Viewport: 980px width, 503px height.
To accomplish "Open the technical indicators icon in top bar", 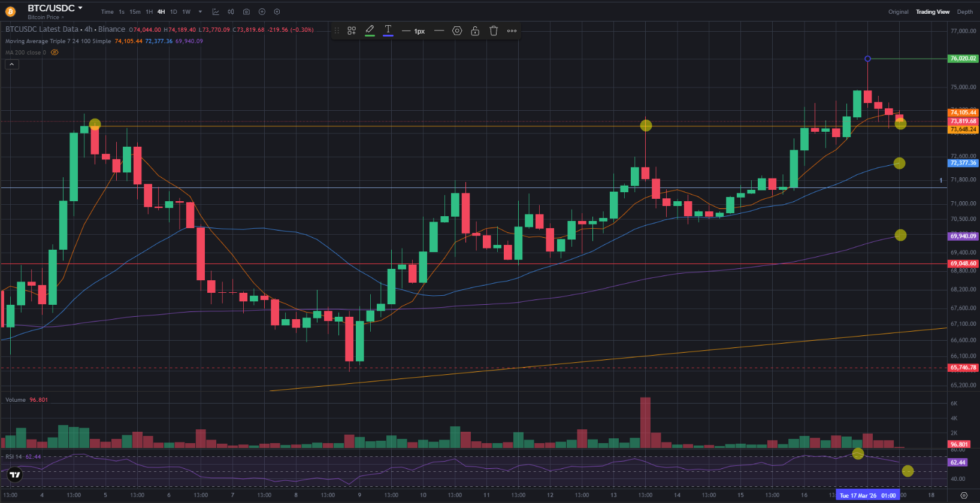I will [x=216, y=12].
